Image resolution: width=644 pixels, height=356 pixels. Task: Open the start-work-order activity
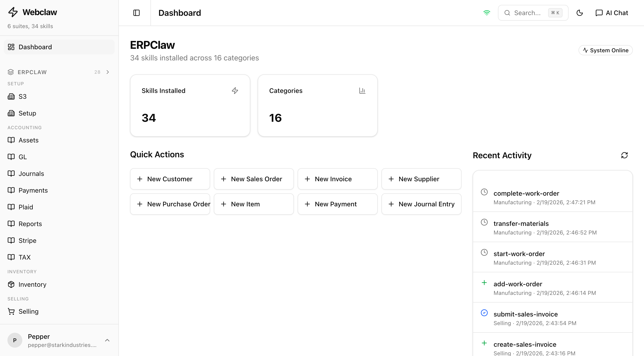pos(553,258)
